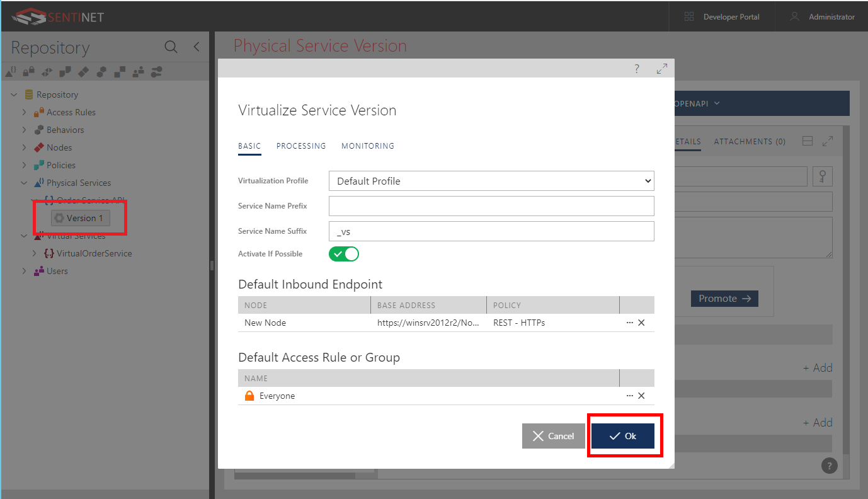The width and height of the screenshot is (868, 499).
Task: Click the Promote button
Action: (724, 298)
